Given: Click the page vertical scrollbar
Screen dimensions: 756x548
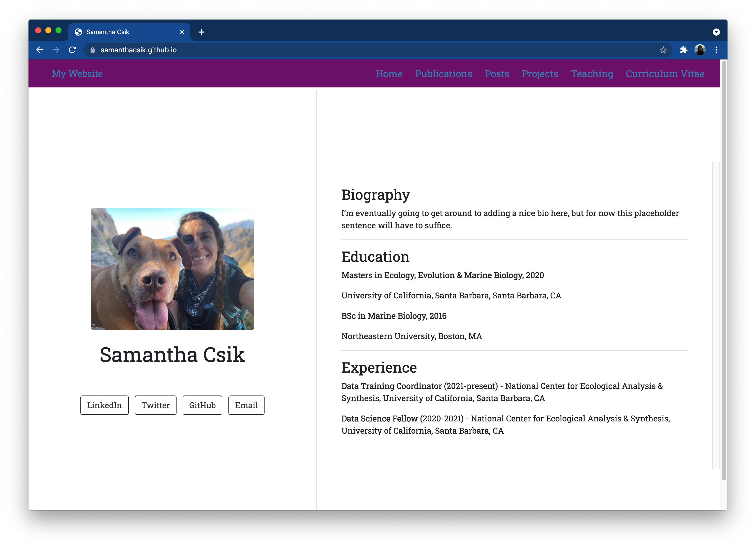Looking at the screenshot, I should click(723, 270).
